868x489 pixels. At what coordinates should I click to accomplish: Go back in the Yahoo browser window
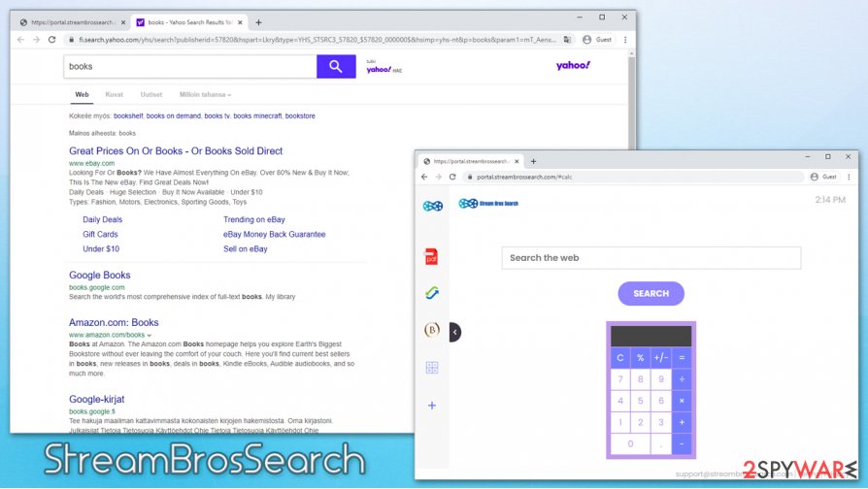coord(21,40)
